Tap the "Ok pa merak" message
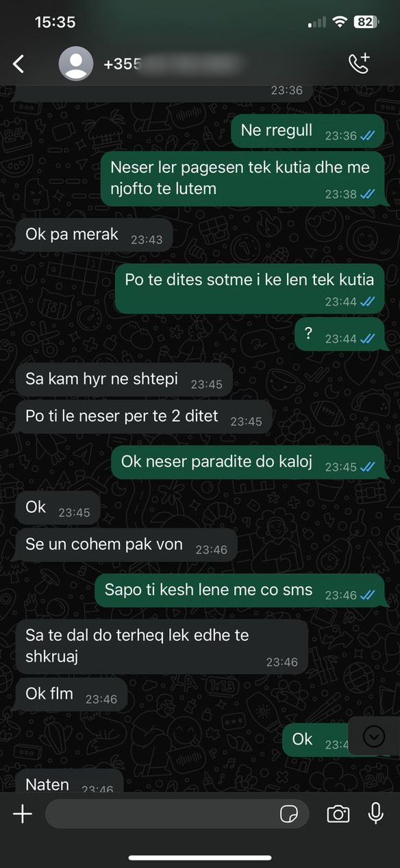Image resolution: width=400 pixels, height=868 pixels. [x=94, y=235]
